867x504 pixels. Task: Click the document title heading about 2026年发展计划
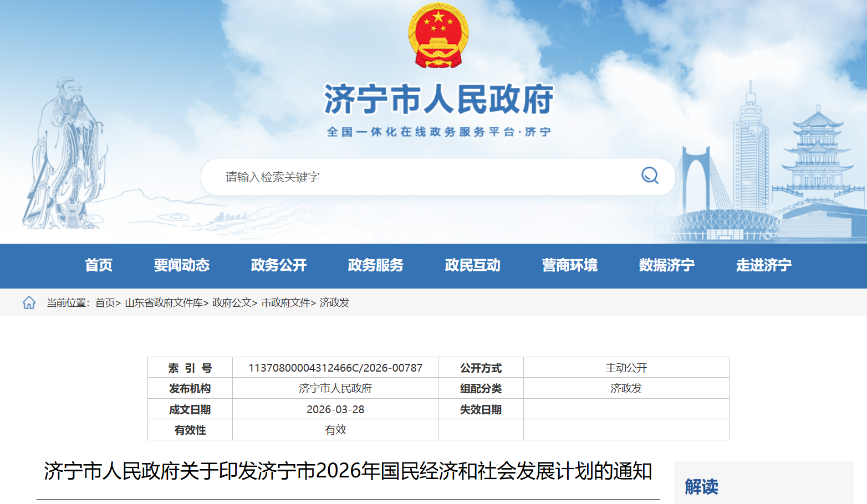pyautogui.click(x=348, y=471)
